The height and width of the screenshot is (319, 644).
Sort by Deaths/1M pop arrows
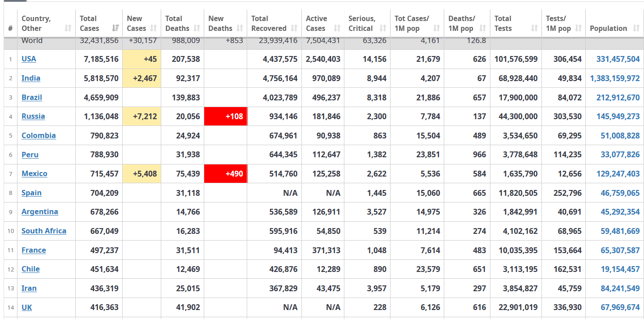[x=482, y=28]
